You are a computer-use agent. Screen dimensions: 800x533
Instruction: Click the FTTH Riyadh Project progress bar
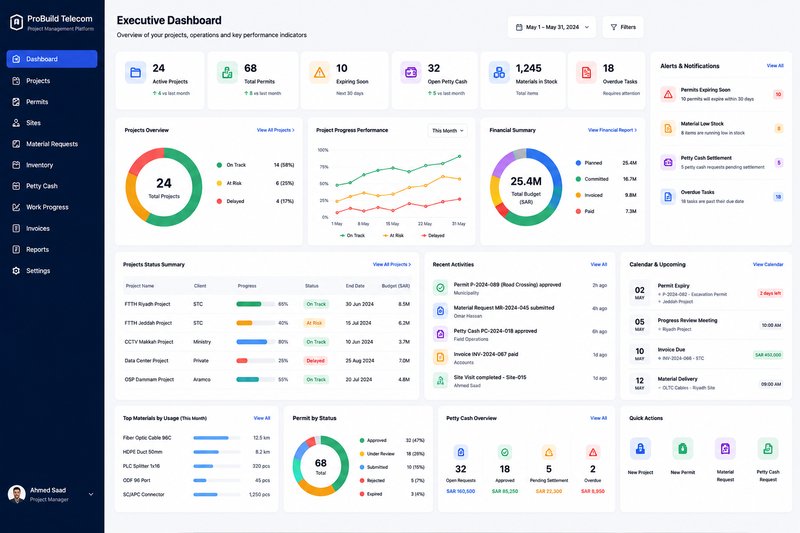[255, 304]
